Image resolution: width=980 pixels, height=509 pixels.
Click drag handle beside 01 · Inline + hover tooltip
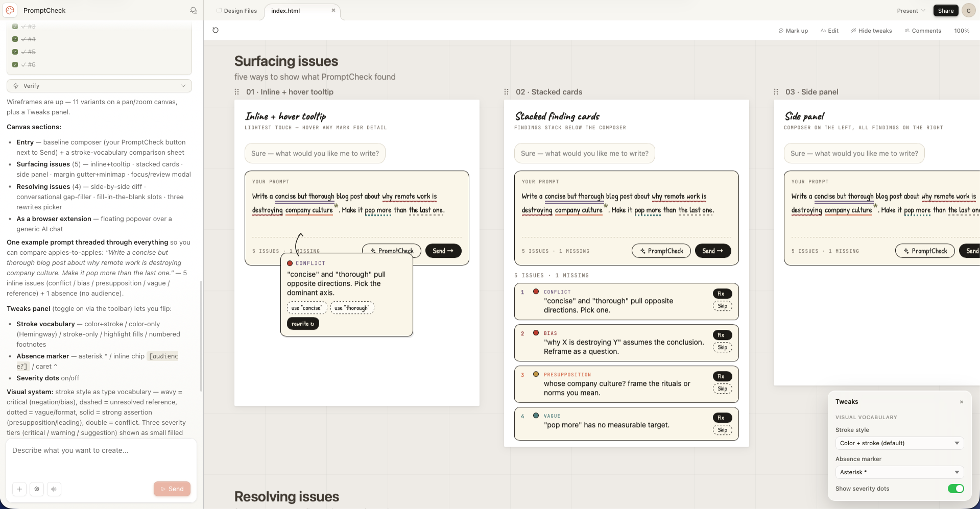pyautogui.click(x=237, y=92)
